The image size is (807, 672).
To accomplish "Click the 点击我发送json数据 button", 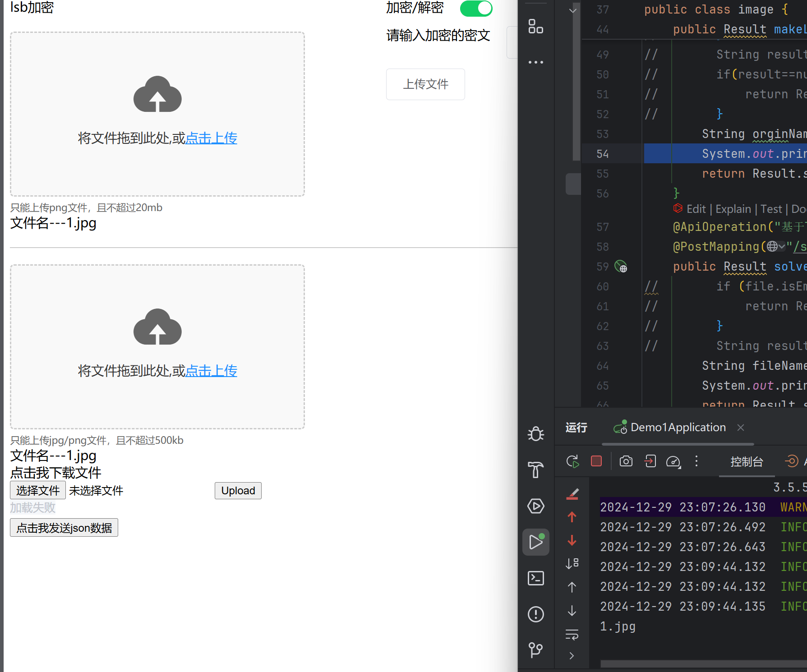I will point(64,527).
